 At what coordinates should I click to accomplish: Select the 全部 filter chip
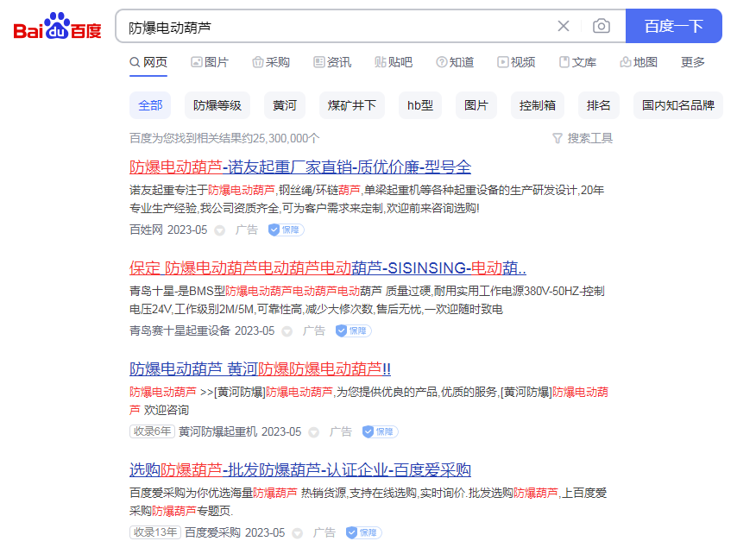[150, 104]
